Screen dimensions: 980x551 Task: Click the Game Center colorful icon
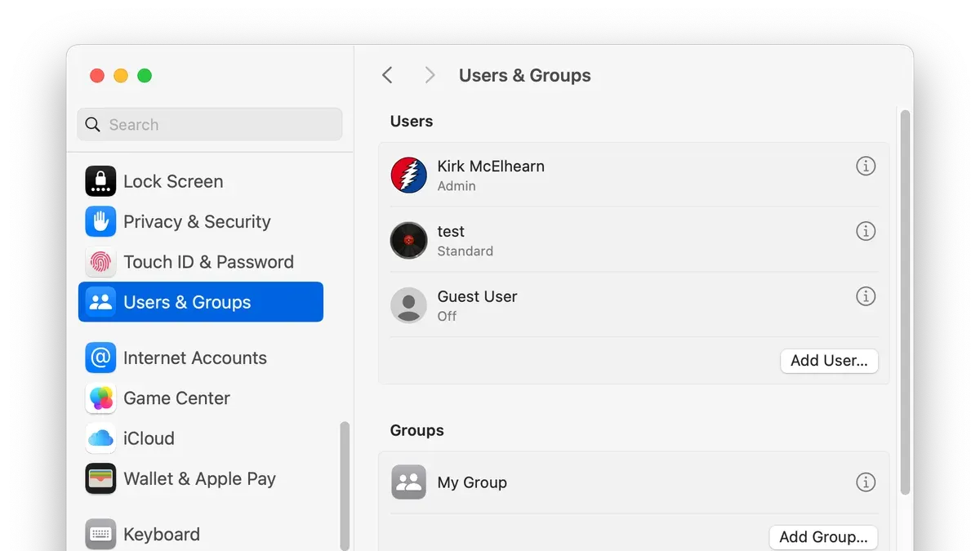(100, 398)
